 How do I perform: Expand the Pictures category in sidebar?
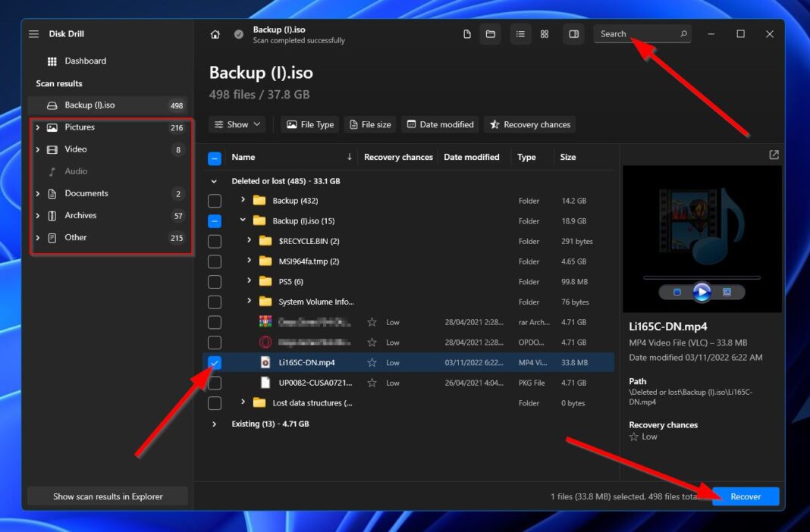coord(38,127)
